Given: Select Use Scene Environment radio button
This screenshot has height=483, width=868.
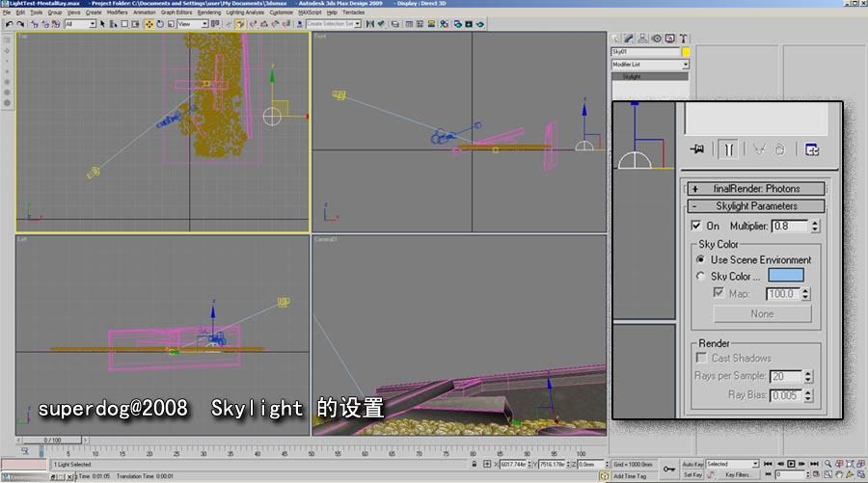Looking at the screenshot, I should (x=701, y=260).
